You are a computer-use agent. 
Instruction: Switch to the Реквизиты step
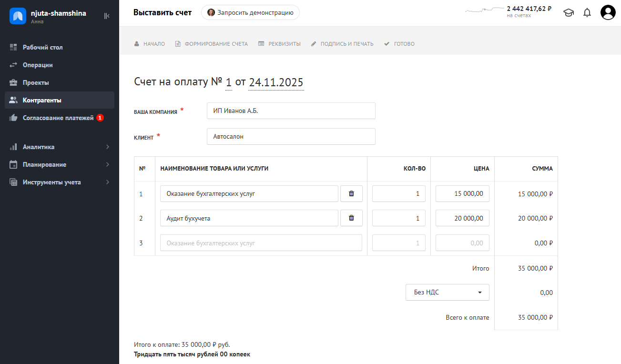coord(284,44)
